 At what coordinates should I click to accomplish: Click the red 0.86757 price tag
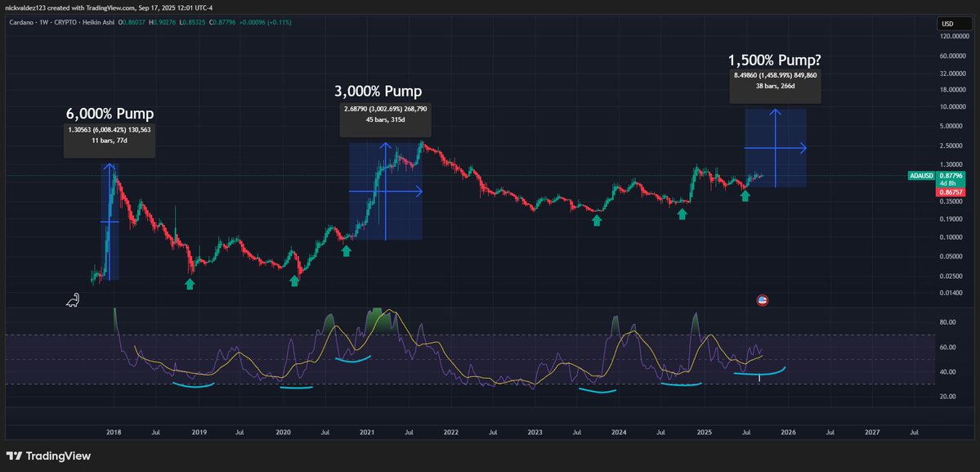pos(950,192)
